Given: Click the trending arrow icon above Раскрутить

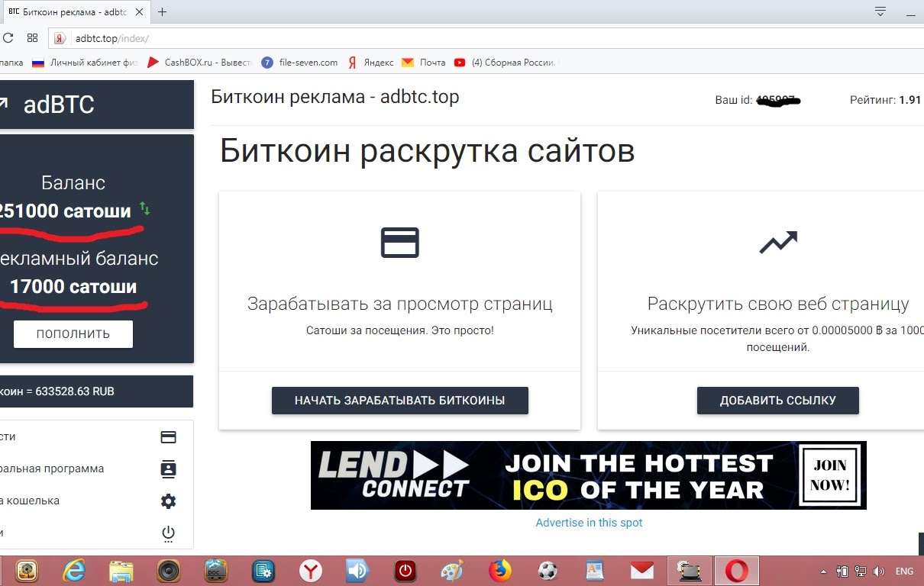Looking at the screenshot, I should [x=778, y=243].
